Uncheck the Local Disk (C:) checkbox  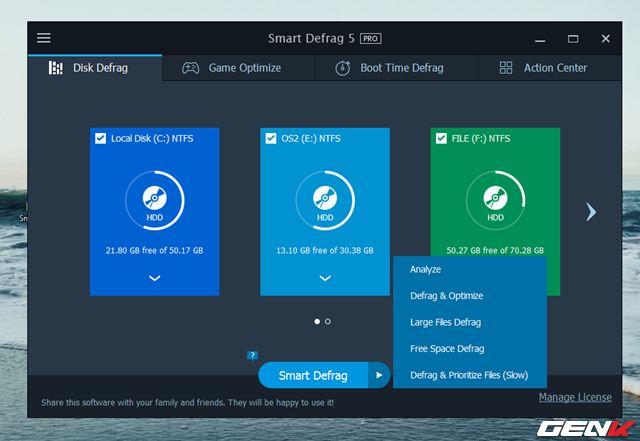[100, 138]
